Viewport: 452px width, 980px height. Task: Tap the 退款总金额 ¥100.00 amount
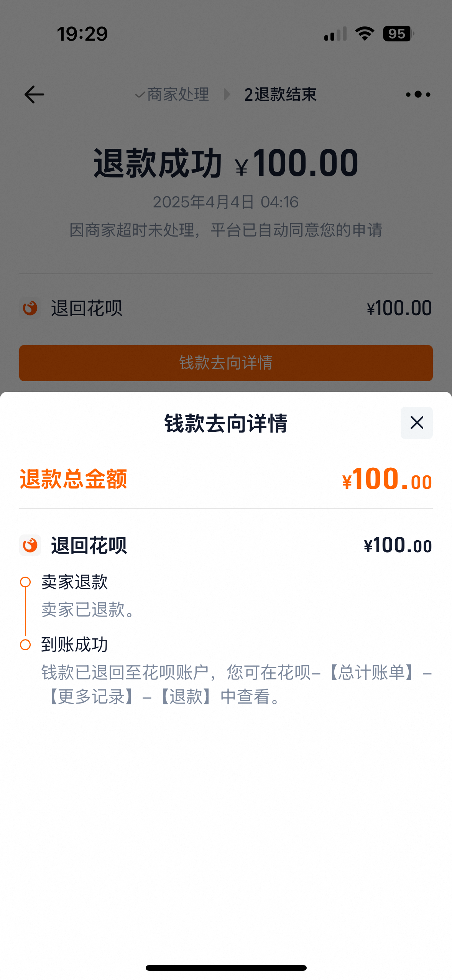(387, 479)
